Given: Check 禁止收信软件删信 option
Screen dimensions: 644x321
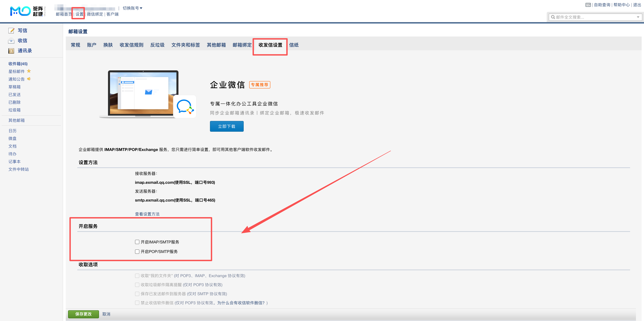Looking at the screenshot, I should [137, 303].
